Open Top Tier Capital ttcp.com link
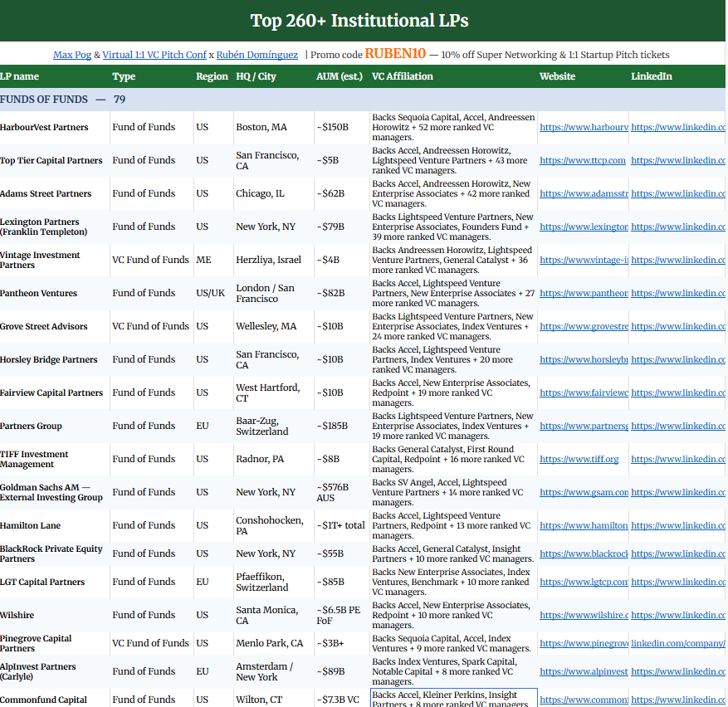Viewport: 728px width, 707px height. click(x=583, y=160)
